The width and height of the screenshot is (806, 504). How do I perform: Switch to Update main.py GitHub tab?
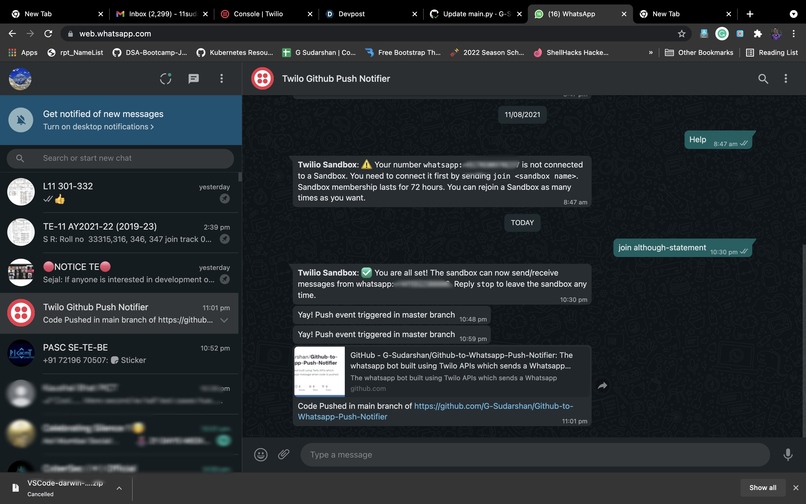coord(476,14)
